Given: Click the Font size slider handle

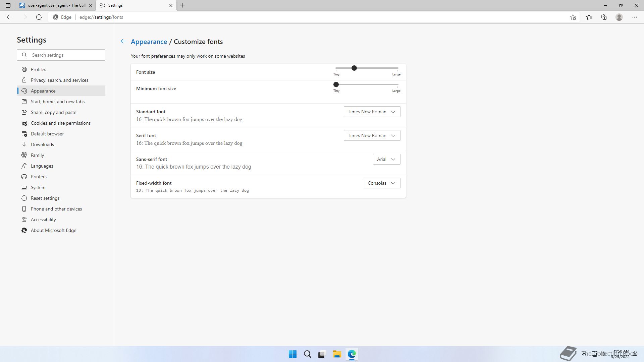Looking at the screenshot, I should pyautogui.click(x=354, y=68).
